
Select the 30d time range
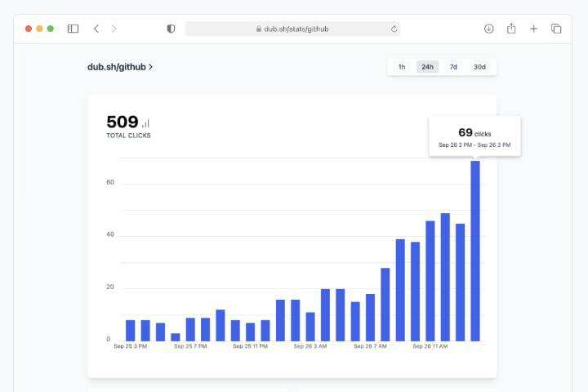(479, 67)
